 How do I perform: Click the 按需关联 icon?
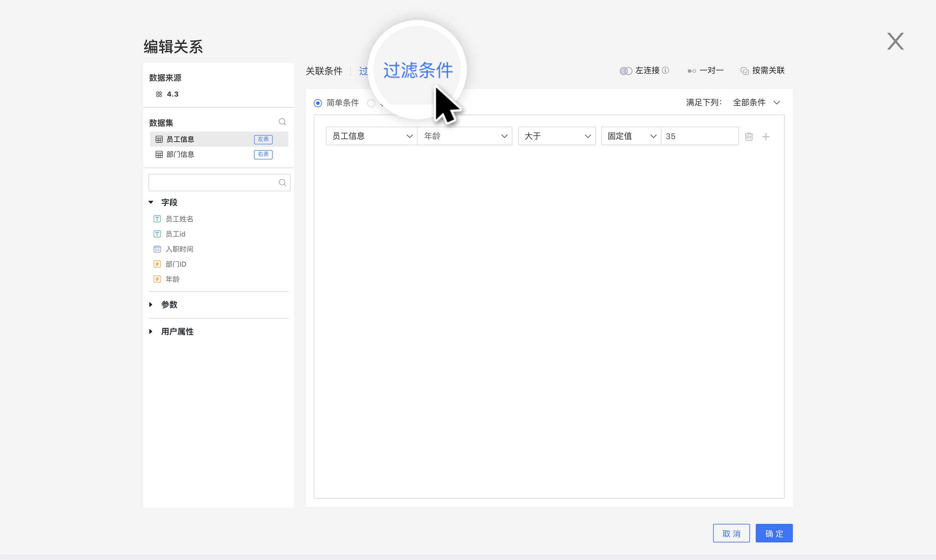(x=744, y=71)
